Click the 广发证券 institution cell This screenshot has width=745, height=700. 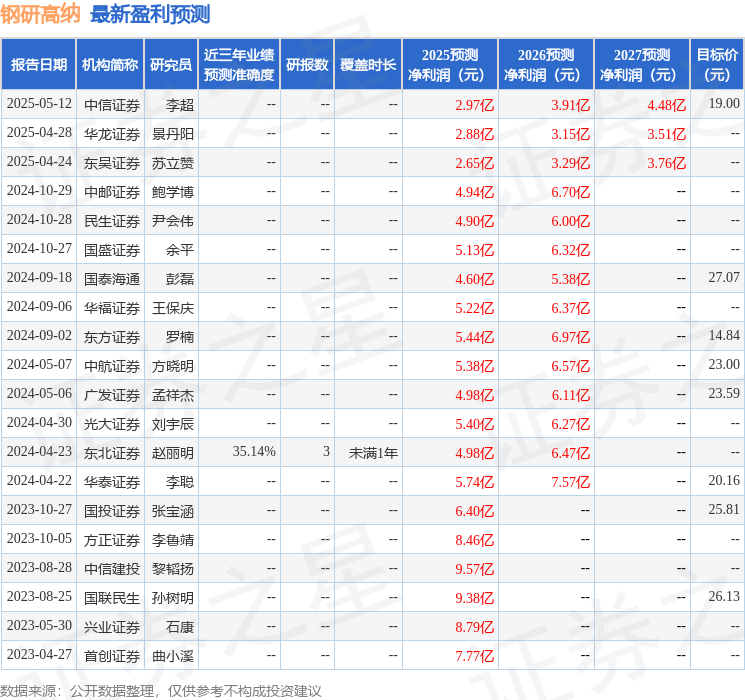(x=112, y=395)
